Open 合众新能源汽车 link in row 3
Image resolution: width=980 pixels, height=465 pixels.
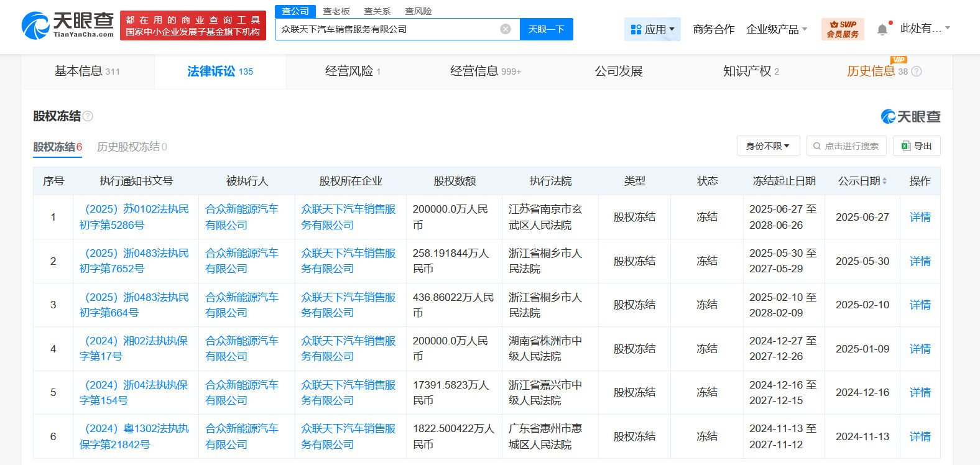pos(242,305)
